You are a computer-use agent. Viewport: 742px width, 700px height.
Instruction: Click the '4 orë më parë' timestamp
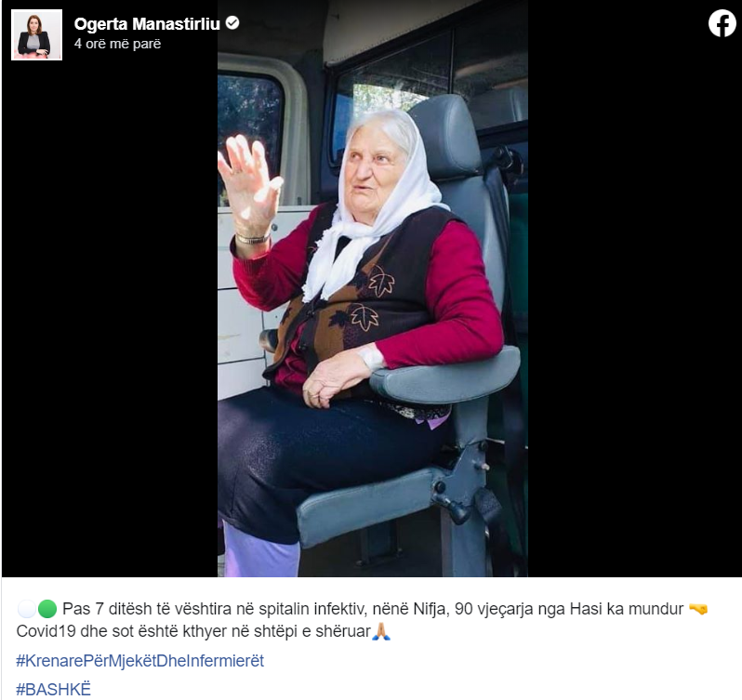[117, 44]
